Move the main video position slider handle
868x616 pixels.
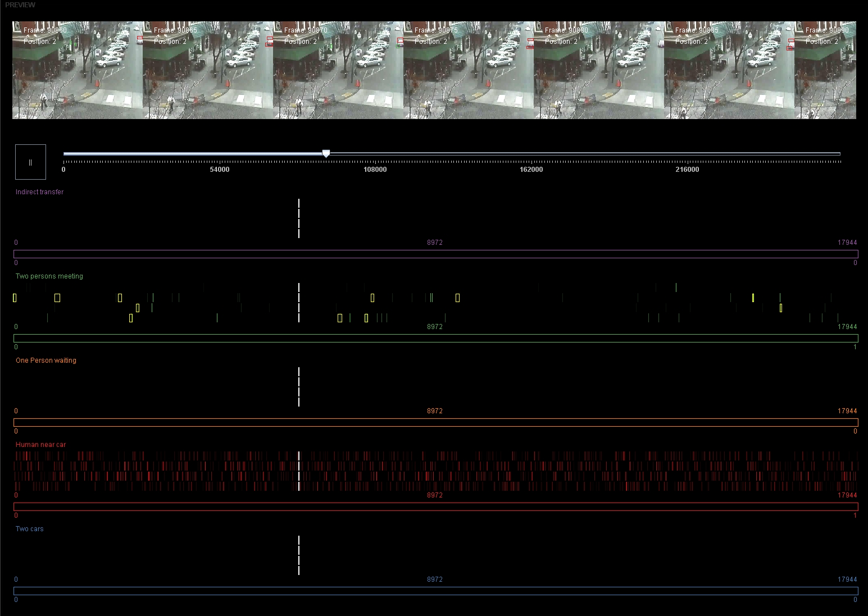(x=326, y=154)
